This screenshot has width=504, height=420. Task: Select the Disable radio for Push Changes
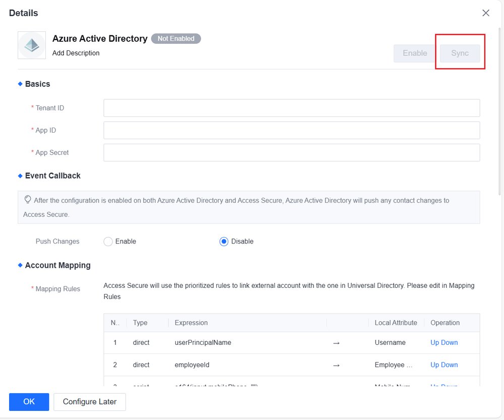click(x=224, y=242)
